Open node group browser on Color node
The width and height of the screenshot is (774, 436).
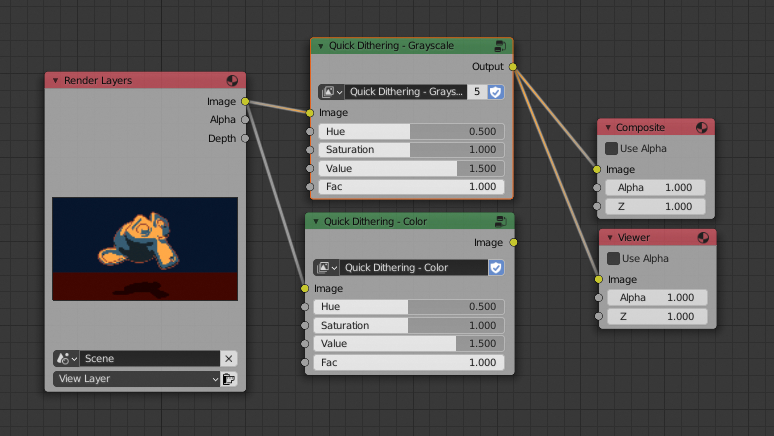point(328,268)
